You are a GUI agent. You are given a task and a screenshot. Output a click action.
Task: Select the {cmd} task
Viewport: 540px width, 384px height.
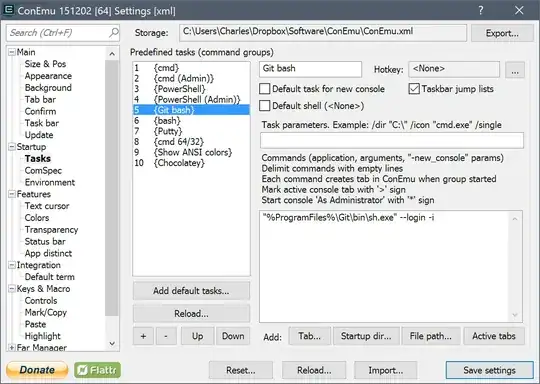[191, 68]
